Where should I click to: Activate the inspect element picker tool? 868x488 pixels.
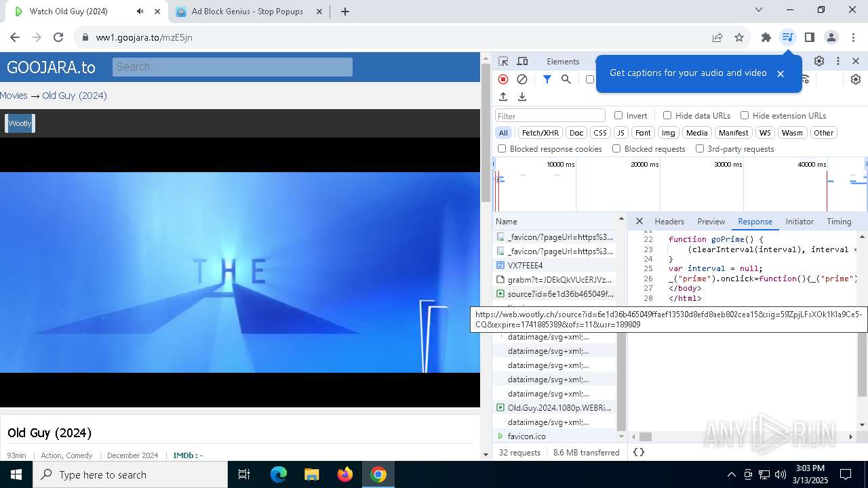click(503, 61)
